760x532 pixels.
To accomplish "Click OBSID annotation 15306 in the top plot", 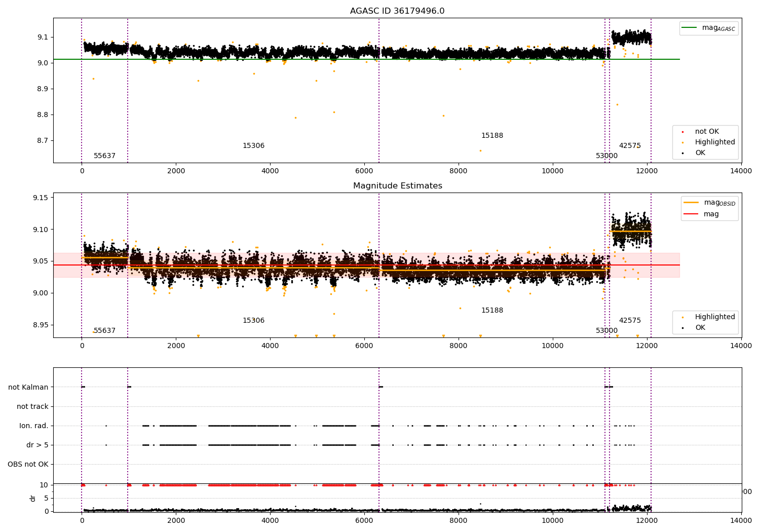I will click(x=253, y=146).
